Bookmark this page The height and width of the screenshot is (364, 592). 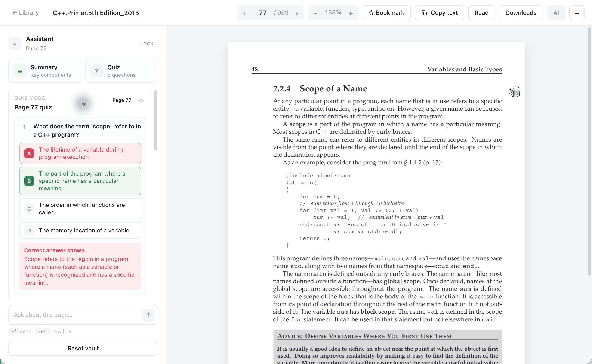[x=386, y=13]
